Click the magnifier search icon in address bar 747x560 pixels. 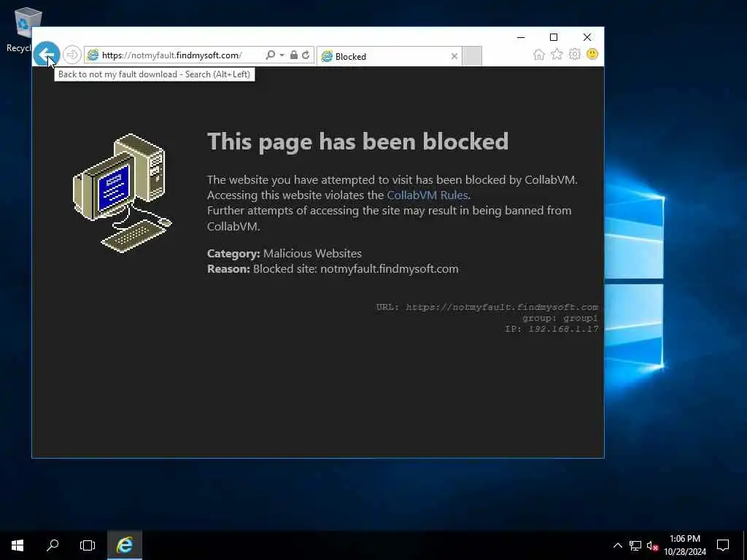tap(270, 55)
